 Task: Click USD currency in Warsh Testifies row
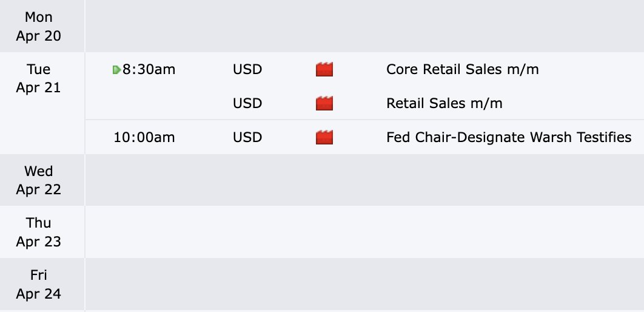(247, 137)
